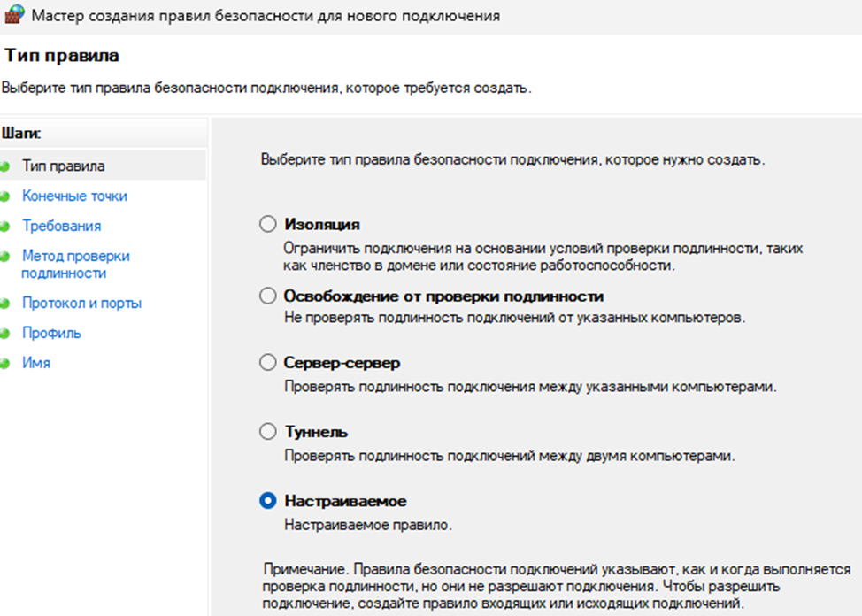Select the Туннель rule type
This screenshot has height=616, width=862.
tap(267, 431)
